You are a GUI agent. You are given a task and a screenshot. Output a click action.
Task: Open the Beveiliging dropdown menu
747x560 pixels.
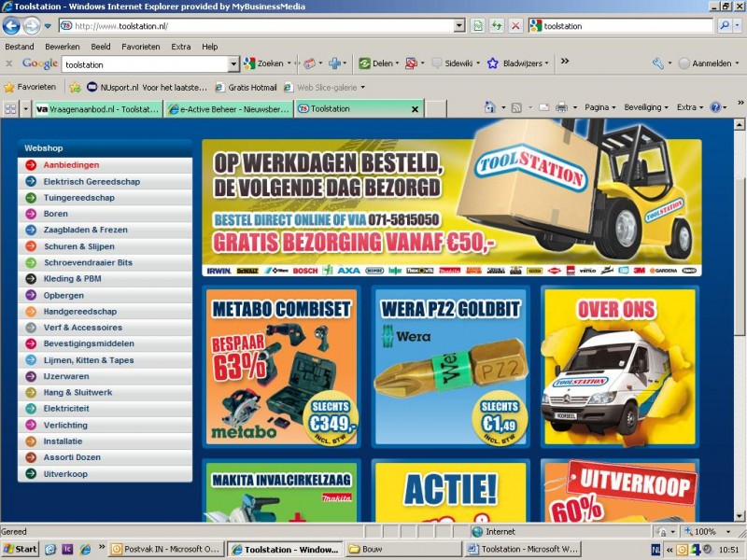click(x=646, y=107)
